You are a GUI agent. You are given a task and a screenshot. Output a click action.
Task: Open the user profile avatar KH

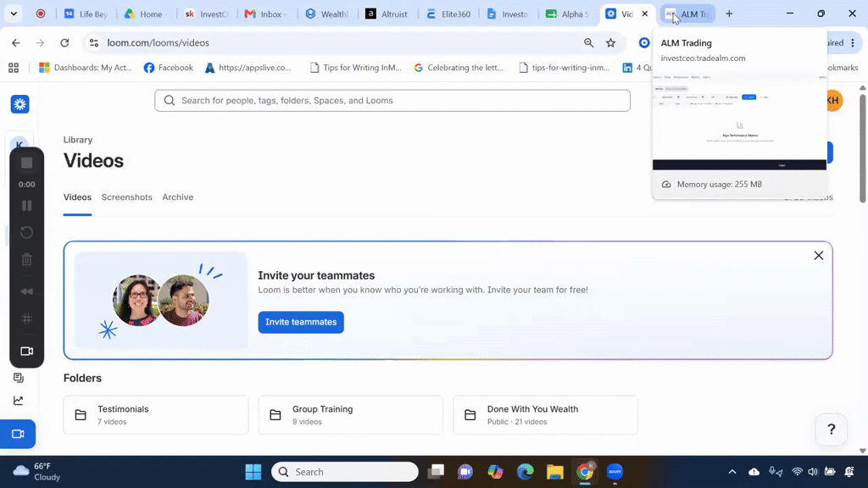(832, 101)
